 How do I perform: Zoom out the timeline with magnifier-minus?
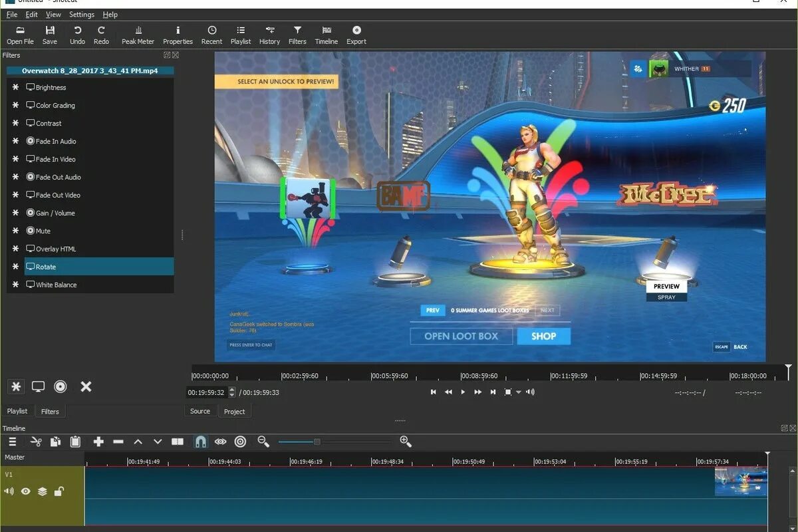263,442
